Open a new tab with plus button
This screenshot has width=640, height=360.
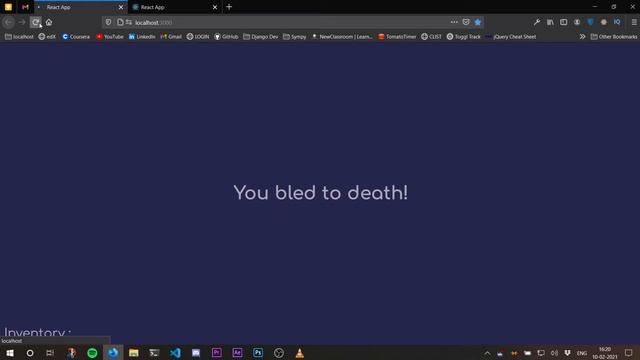[x=229, y=7]
